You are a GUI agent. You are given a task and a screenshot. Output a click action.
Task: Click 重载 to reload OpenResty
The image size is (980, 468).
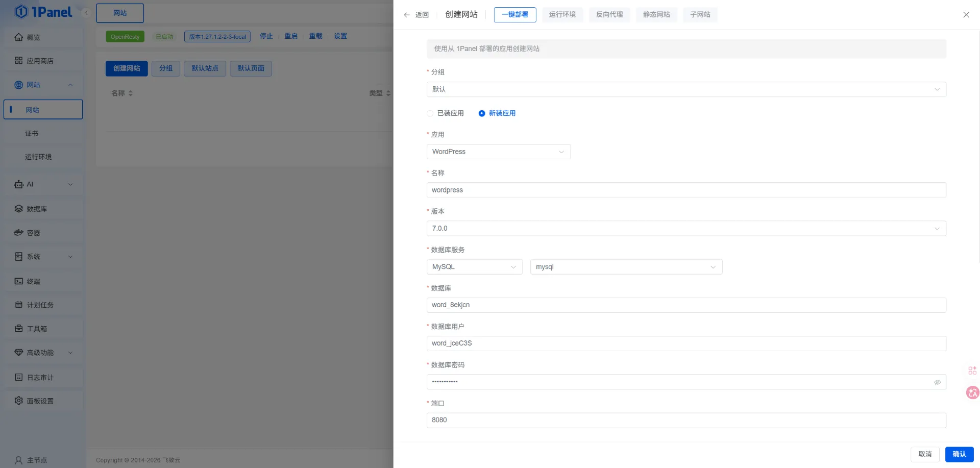pyautogui.click(x=316, y=36)
